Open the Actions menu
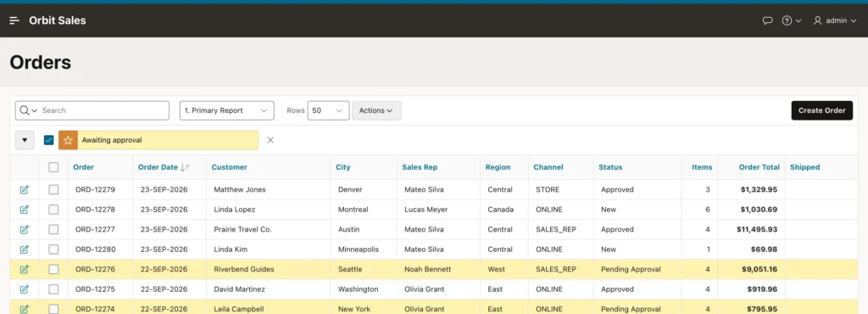 tap(376, 110)
